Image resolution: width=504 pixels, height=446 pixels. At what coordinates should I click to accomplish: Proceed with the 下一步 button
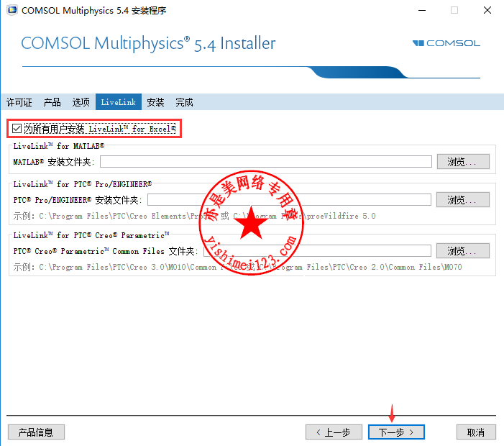[396, 432]
